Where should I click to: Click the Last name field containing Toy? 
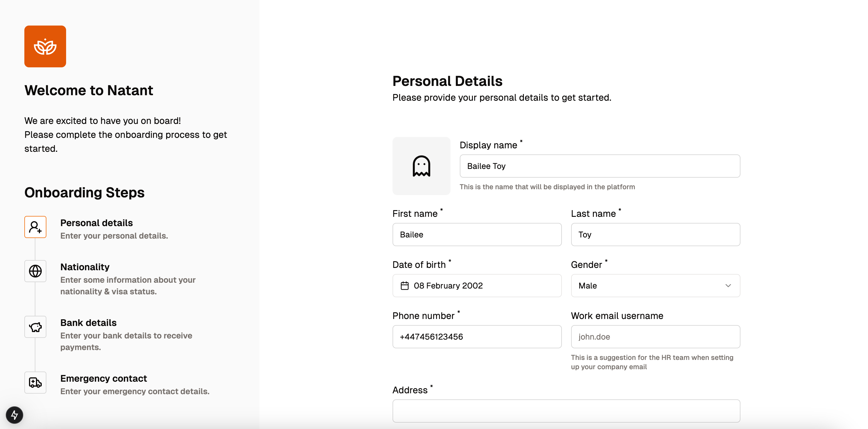click(655, 235)
